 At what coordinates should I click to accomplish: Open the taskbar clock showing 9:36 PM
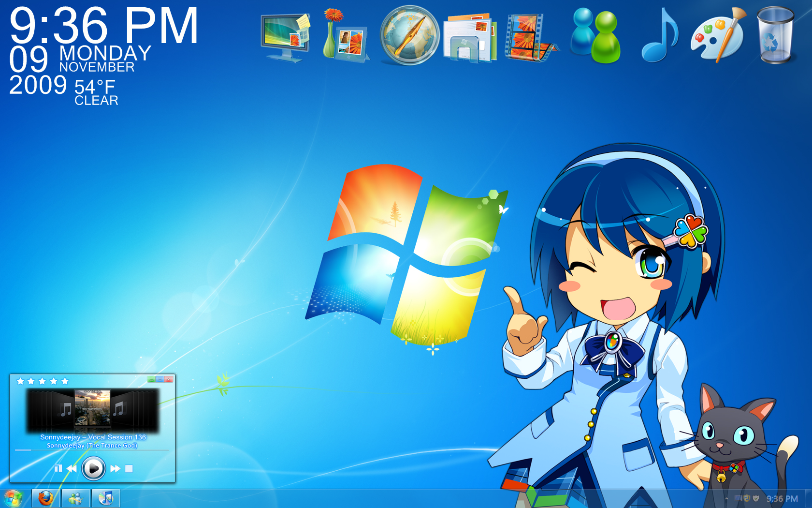782,499
